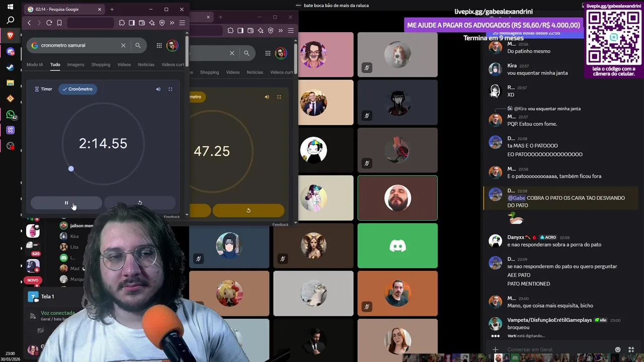Click the beagle dog avatar tile
644x362 pixels.
pos(397,55)
